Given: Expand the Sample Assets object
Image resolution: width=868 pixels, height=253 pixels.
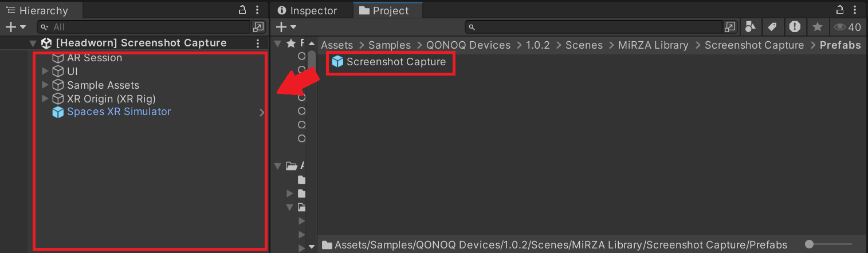Looking at the screenshot, I should click(x=45, y=85).
